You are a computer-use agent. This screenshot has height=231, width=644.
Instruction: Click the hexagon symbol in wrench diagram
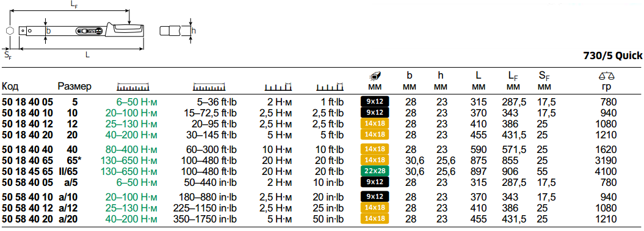click(x=10, y=30)
